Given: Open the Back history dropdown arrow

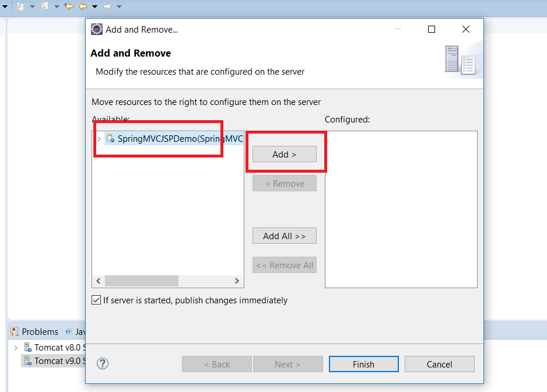Looking at the screenshot, I should (x=94, y=7).
